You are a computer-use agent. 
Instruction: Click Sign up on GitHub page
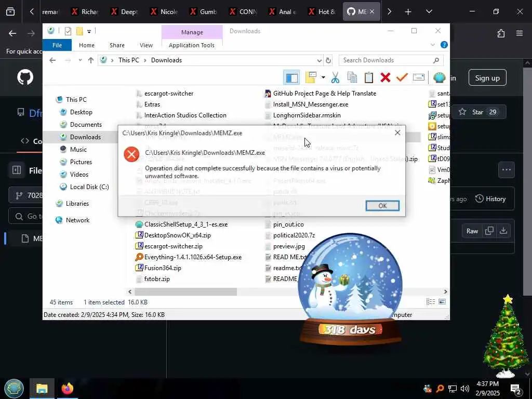(487, 78)
